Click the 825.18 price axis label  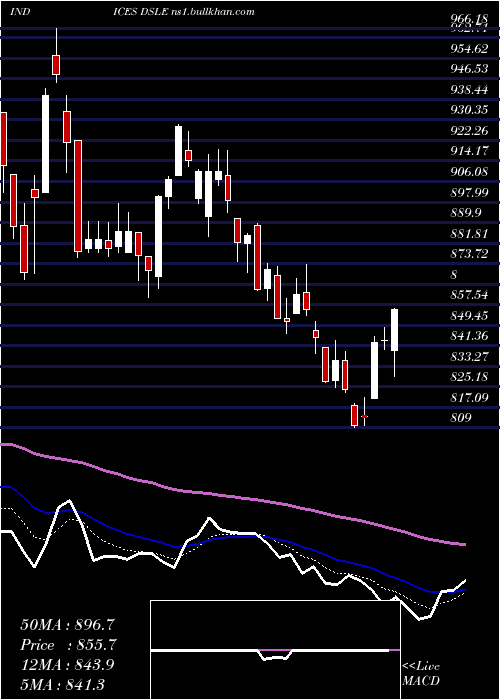pos(469,377)
